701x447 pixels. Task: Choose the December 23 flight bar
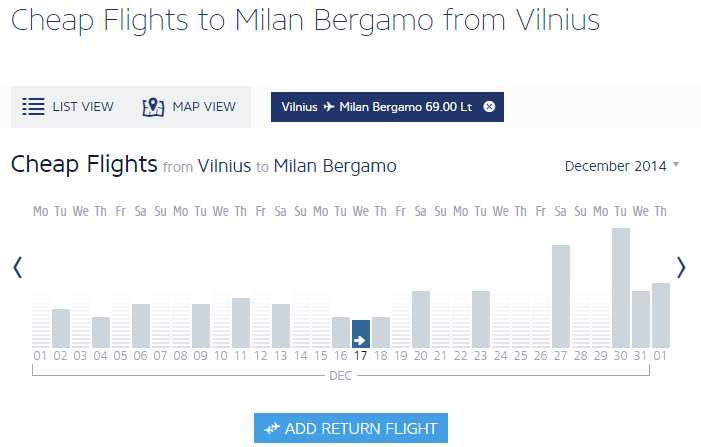(x=480, y=319)
